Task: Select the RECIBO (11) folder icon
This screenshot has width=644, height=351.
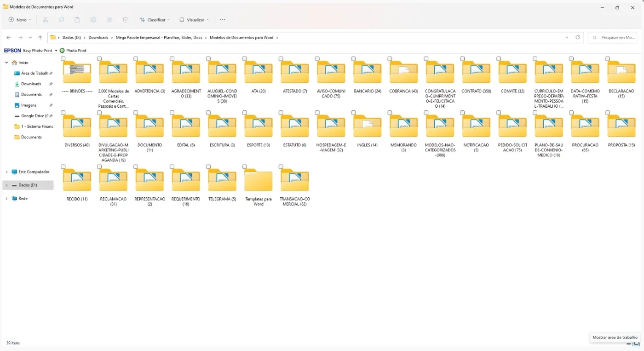Action: pos(77,180)
